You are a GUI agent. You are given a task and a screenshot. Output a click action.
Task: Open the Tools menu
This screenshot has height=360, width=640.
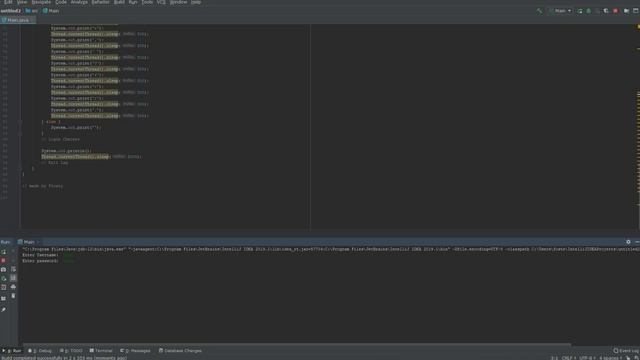[147, 2]
